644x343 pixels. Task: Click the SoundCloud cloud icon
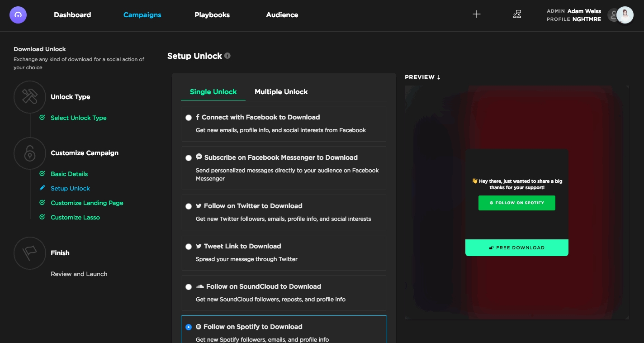click(200, 286)
